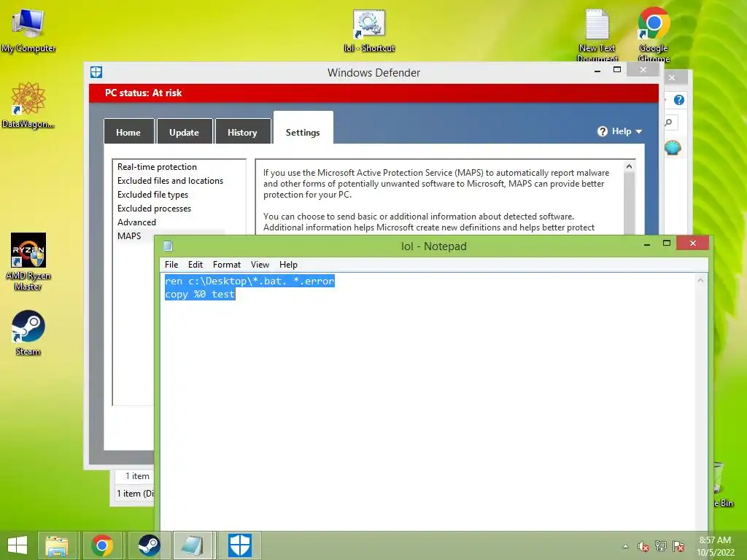
Task: Click the blue help icon in background window
Action: [679, 99]
